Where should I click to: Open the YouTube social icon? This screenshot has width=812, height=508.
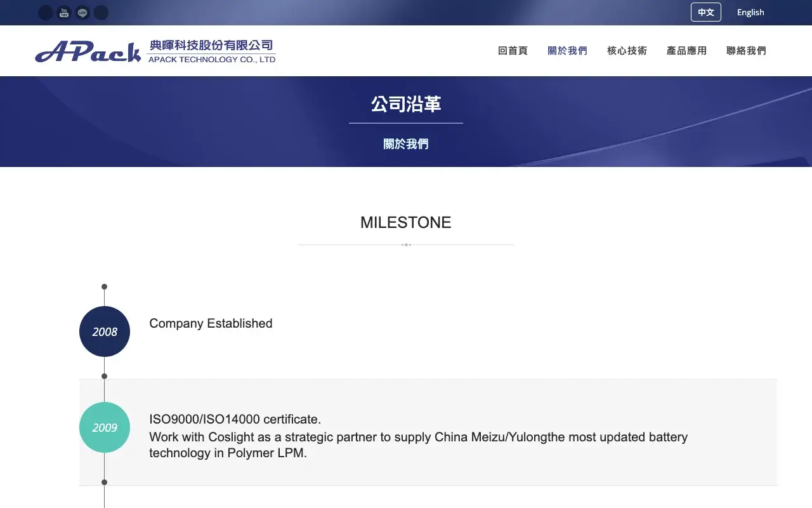(x=64, y=13)
